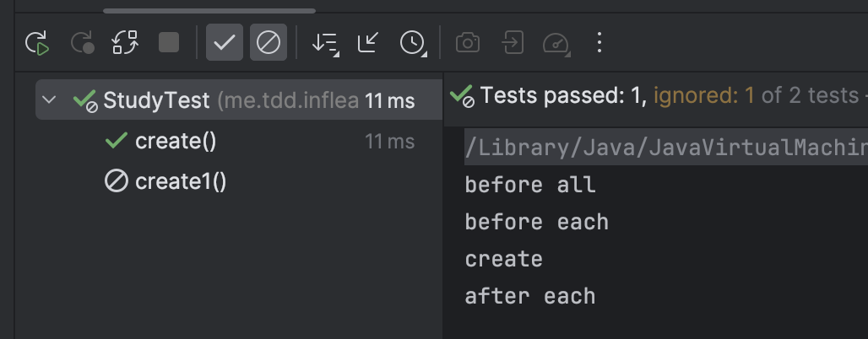Click the Rerun Failed Tests icon

coord(82,42)
